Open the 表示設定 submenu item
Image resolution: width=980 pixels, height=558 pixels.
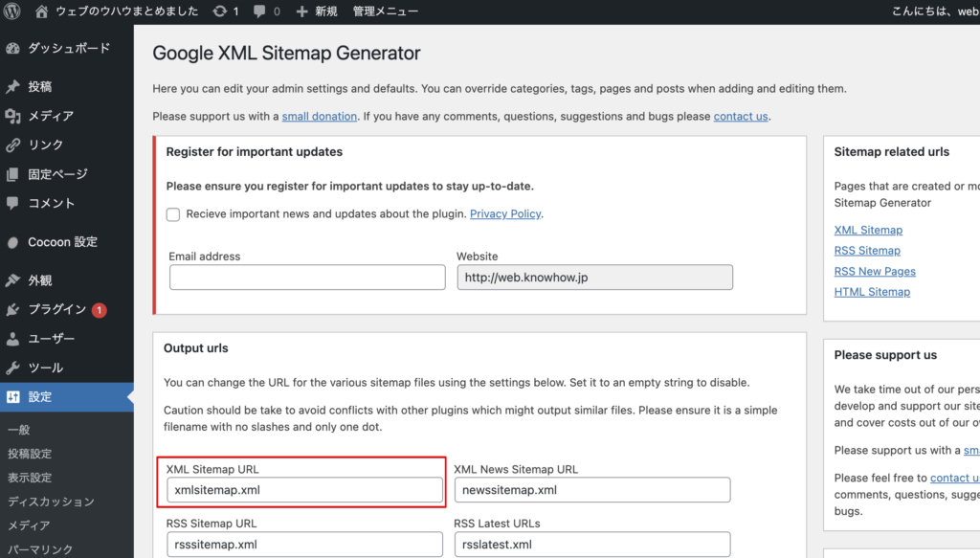pyautogui.click(x=30, y=478)
